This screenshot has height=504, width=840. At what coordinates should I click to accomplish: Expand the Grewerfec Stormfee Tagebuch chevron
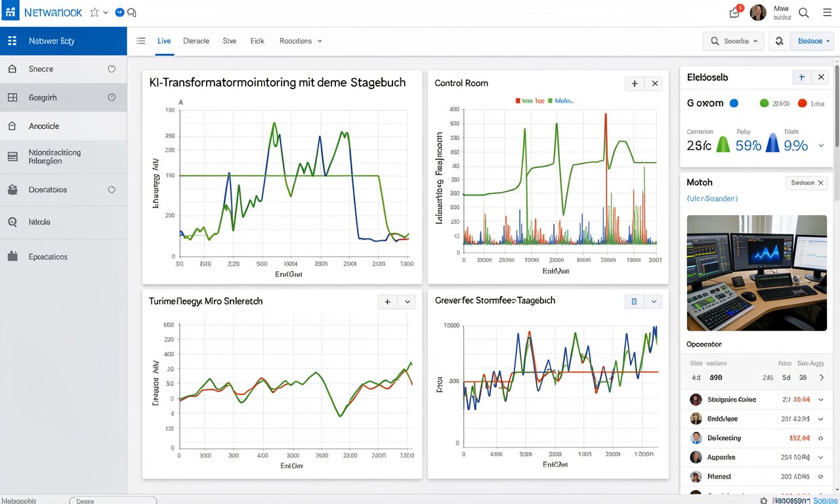(654, 301)
